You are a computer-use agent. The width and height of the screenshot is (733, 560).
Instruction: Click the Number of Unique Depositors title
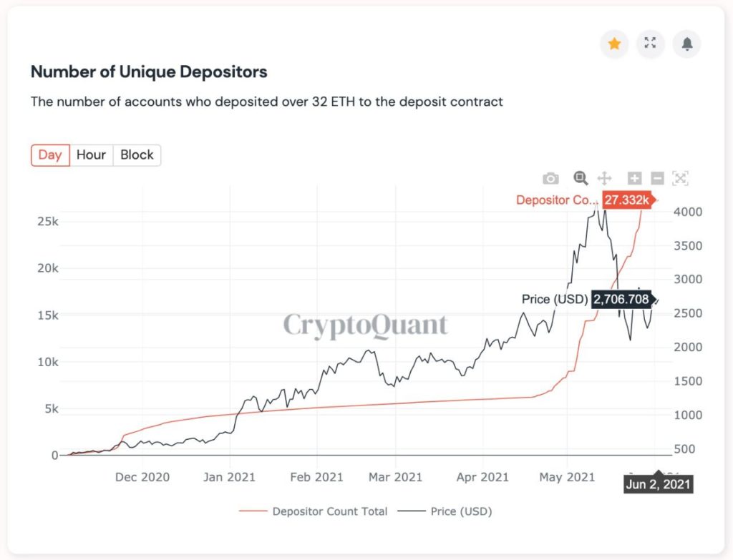click(148, 72)
